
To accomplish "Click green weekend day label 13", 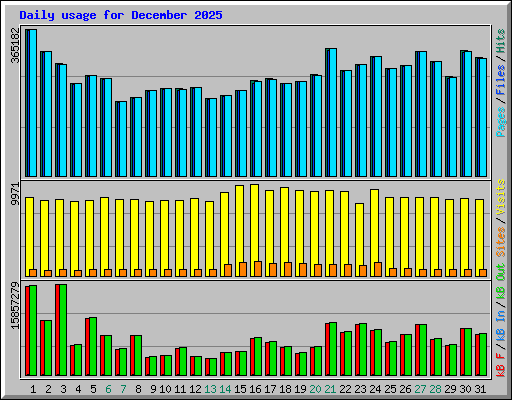I will click(x=210, y=389).
